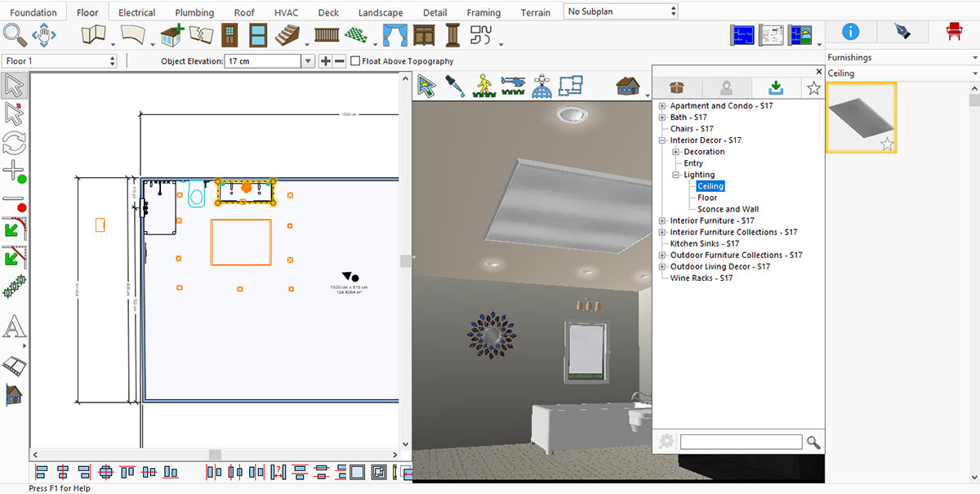Select the Door tool in the toolbar
This screenshot has width=980, height=494.
[229, 36]
